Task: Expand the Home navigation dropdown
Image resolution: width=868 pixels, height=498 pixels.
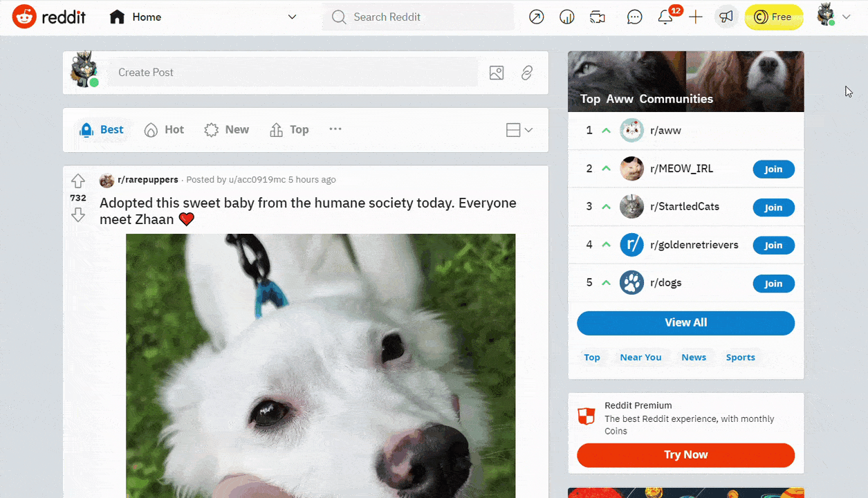Action: (x=292, y=17)
